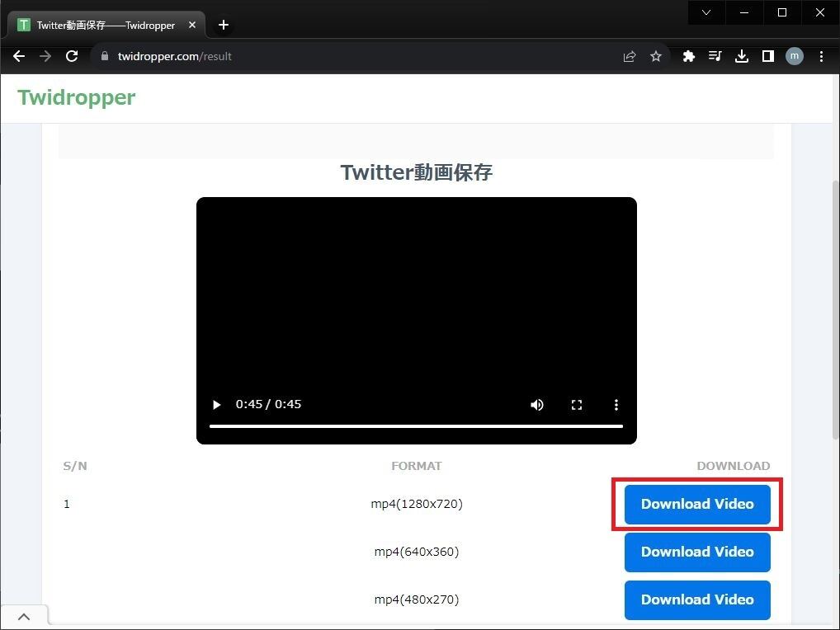Screen dimensions: 840x630
Task: Open the video player more options
Action: tap(616, 405)
